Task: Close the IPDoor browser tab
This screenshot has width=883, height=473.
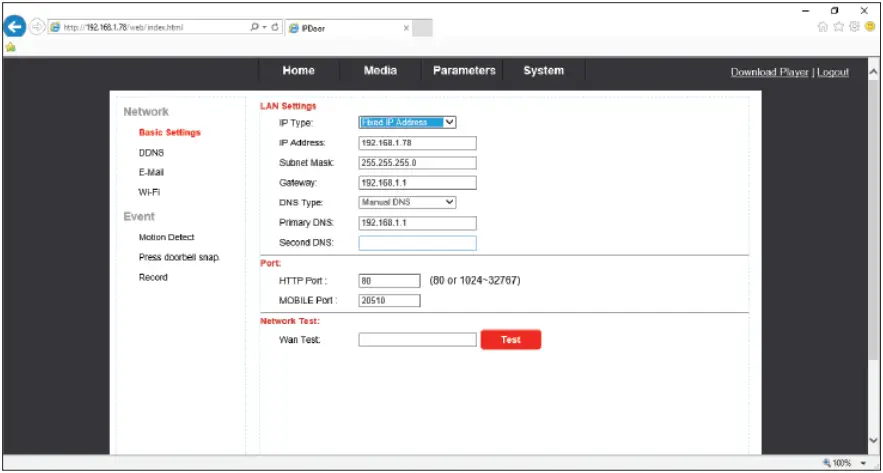Action: coord(406,28)
